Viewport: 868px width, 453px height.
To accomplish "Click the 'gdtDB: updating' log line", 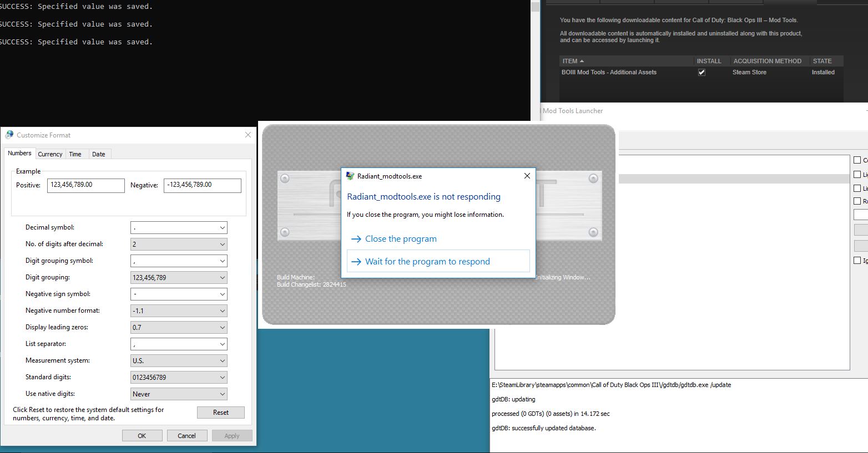I will tap(513, 399).
